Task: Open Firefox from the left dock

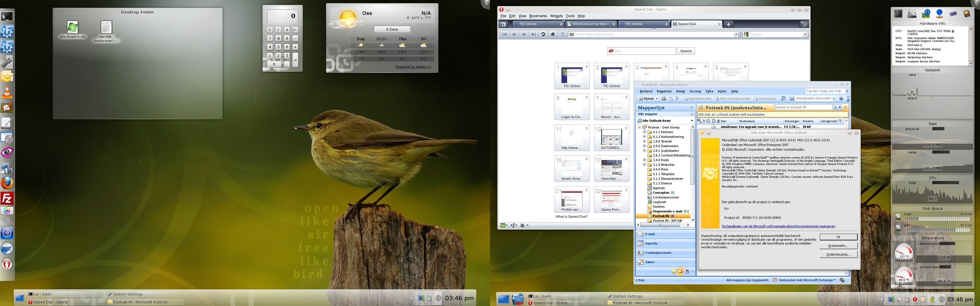Action: (7, 183)
